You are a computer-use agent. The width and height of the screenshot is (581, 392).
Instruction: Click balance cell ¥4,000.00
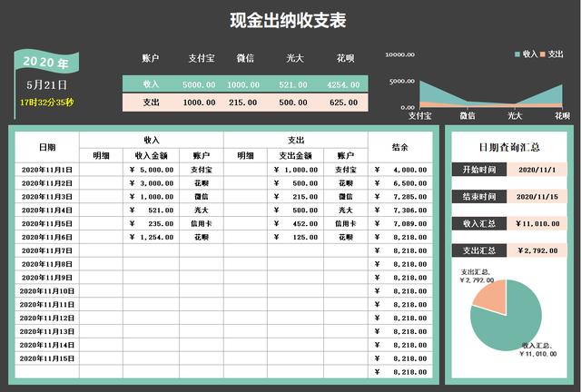tap(400, 170)
